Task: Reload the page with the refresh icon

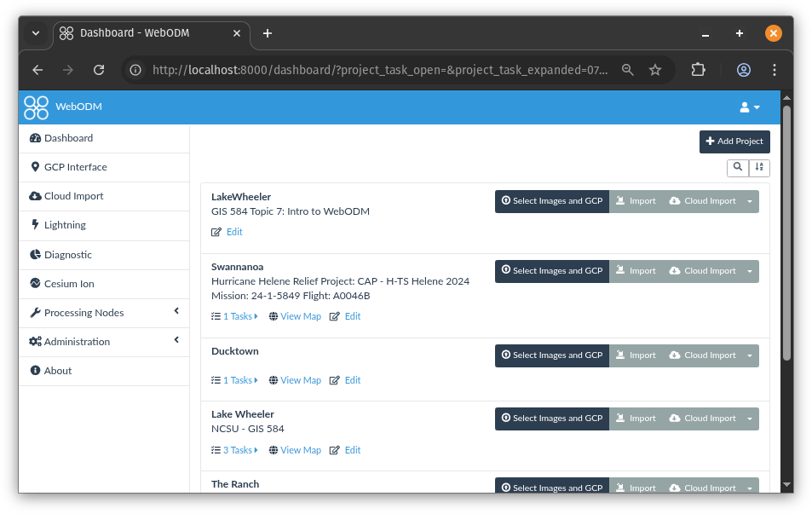Action: pyautogui.click(x=99, y=70)
